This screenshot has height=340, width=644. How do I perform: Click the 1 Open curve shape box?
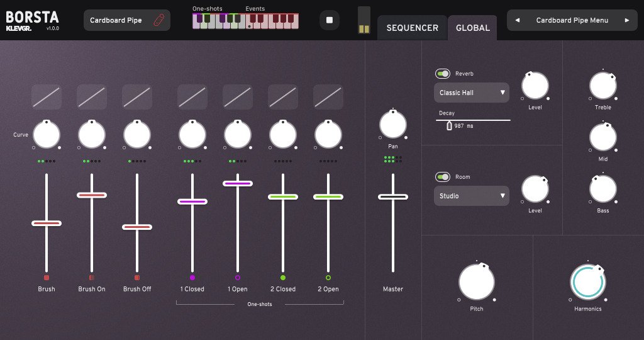(237, 97)
